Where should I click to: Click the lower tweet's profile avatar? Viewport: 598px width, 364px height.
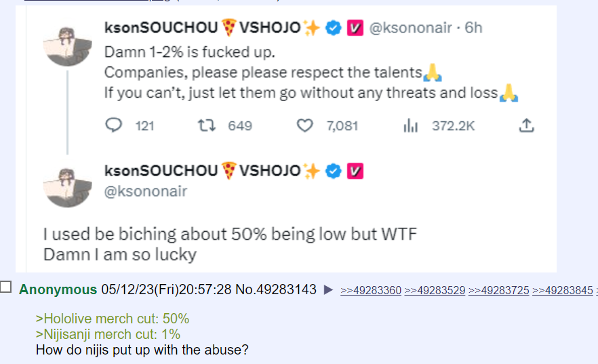click(x=66, y=185)
